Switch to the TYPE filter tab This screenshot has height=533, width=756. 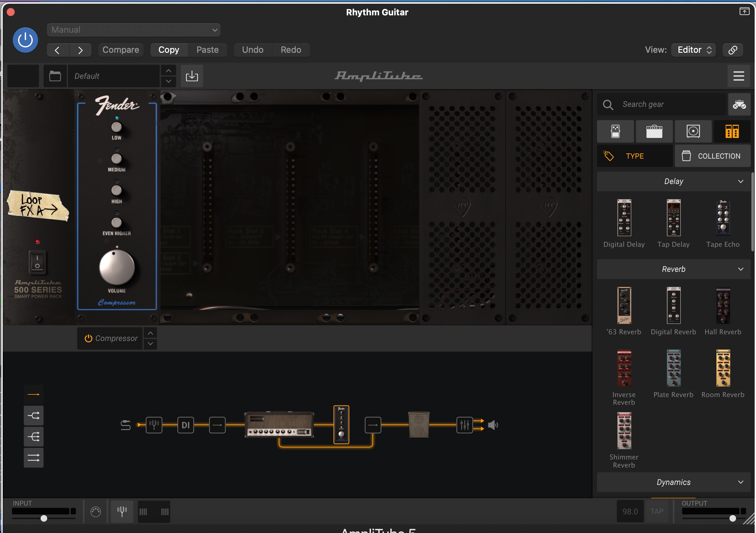click(x=635, y=156)
